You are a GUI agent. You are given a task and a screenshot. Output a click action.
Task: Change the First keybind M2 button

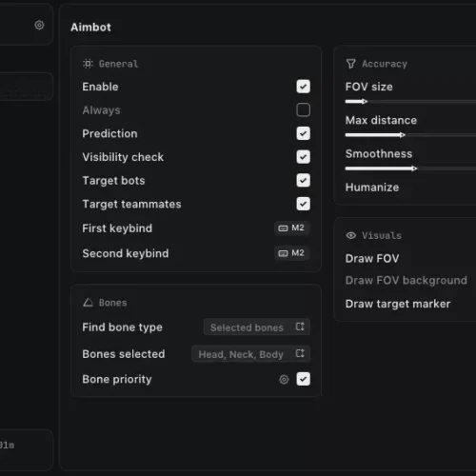coord(292,228)
